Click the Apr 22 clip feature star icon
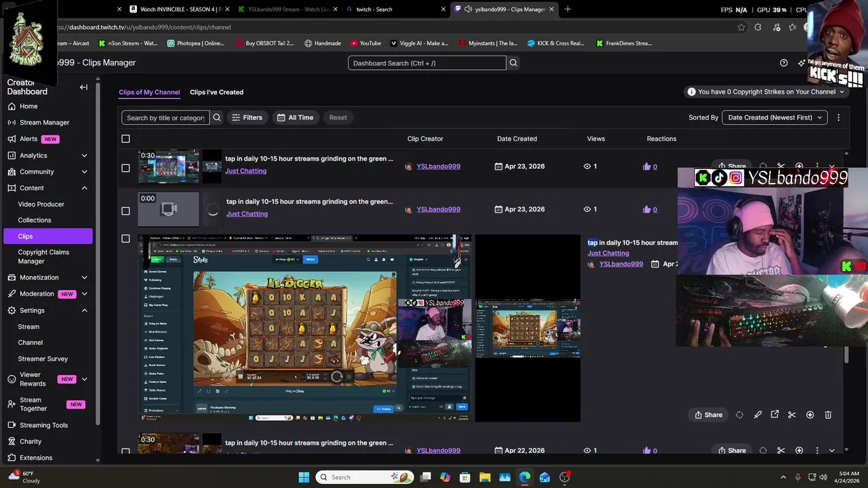868x488 pixels. click(x=799, y=450)
